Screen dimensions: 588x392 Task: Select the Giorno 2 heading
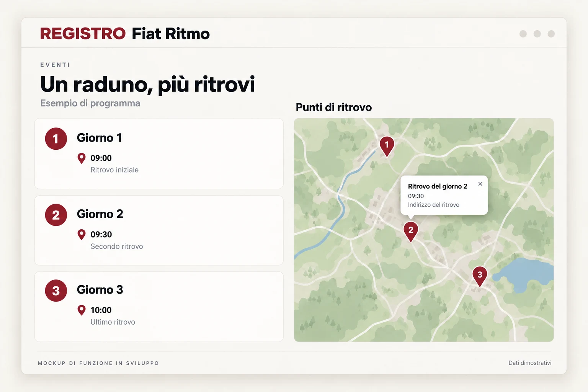(100, 214)
